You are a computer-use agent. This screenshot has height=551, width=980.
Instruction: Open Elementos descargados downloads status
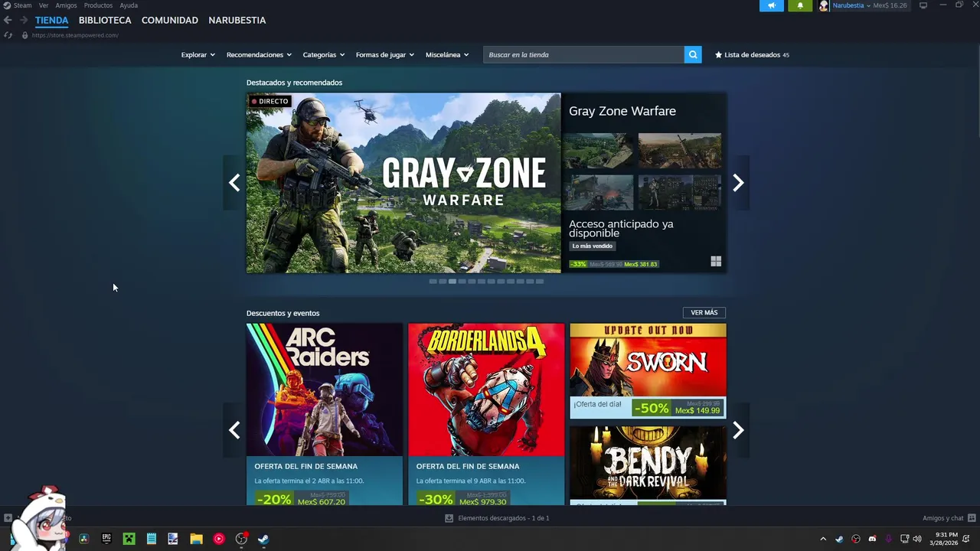pyautogui.click(x=498, y=518)
